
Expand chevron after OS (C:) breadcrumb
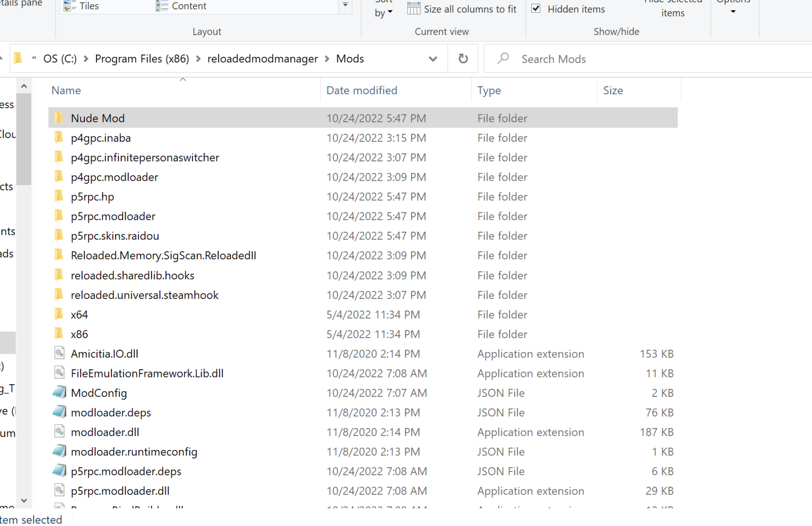click(86, 59)
